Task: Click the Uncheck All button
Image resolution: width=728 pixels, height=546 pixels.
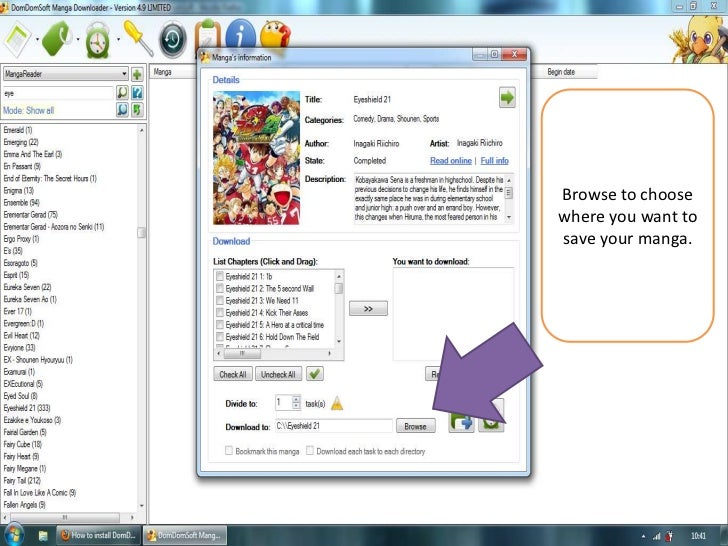Action: pos(278,374)
